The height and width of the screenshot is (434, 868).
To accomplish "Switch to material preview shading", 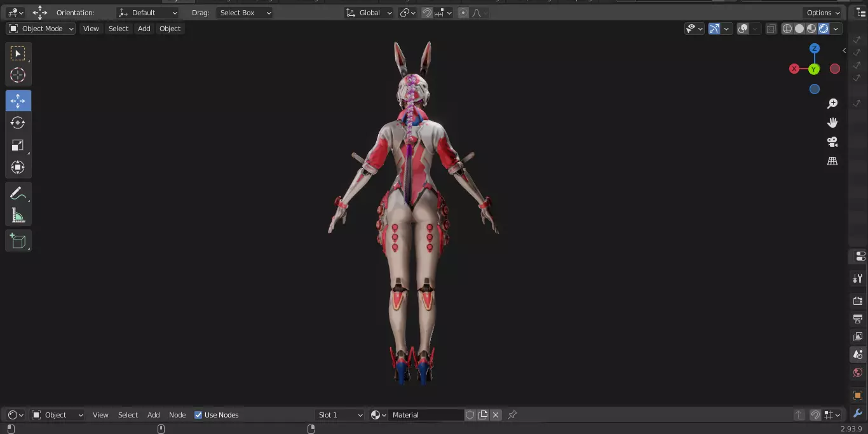I will pyautogui.click(x=811, y=29).
